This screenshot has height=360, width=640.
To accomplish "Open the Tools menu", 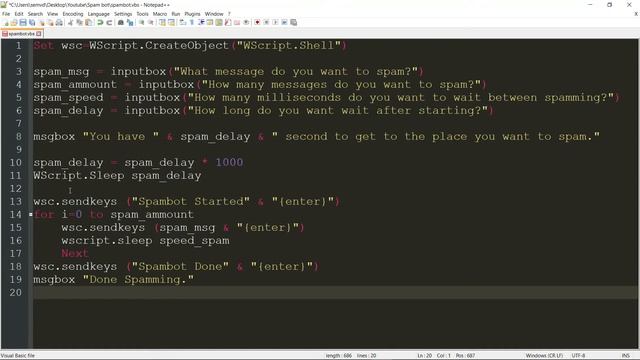I will pos(142,14).
